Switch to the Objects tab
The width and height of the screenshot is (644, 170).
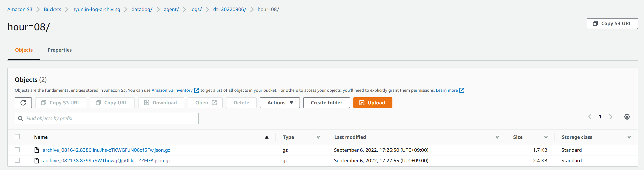24,50
